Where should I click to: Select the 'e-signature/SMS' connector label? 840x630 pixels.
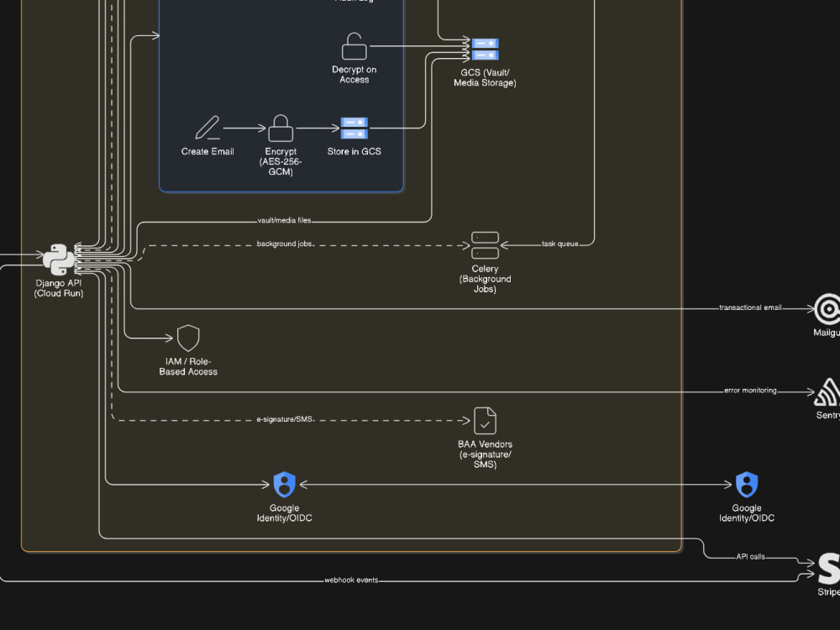point(284,419)
